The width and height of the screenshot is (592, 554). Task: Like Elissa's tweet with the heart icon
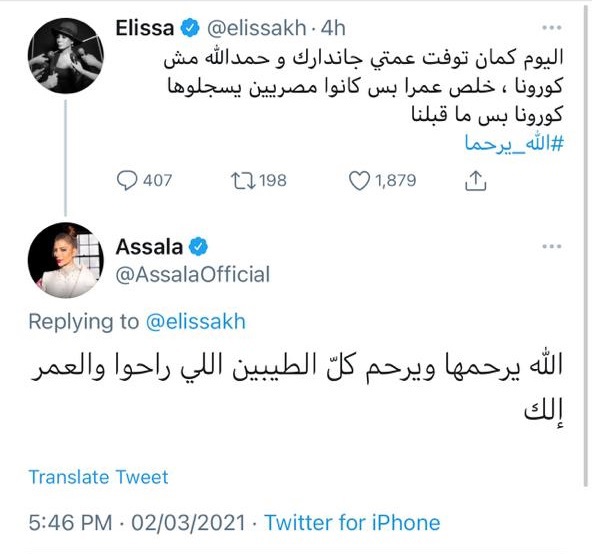coord(359,181)
